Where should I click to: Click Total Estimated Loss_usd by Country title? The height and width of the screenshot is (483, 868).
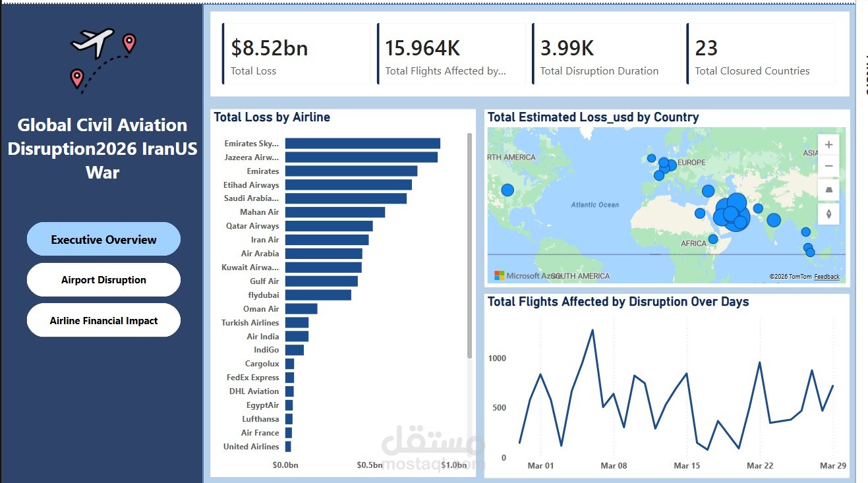(x=593, y=117)
